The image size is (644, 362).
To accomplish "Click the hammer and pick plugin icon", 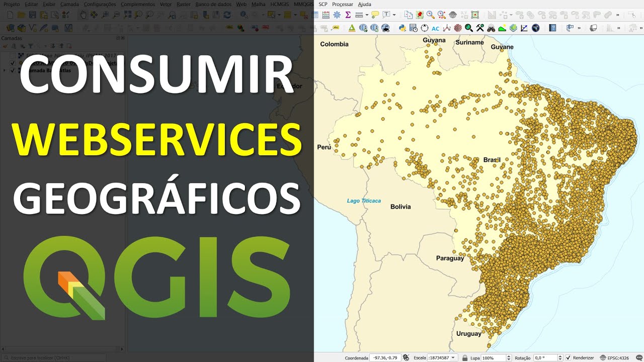I will pos(480,28).
